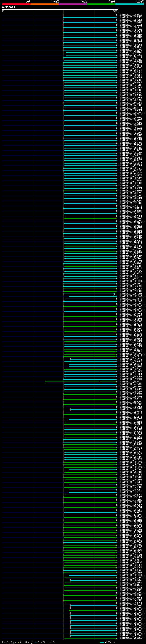146x644 pixels.
Task: Click the 377 end position marker
Action: (115, 11)
